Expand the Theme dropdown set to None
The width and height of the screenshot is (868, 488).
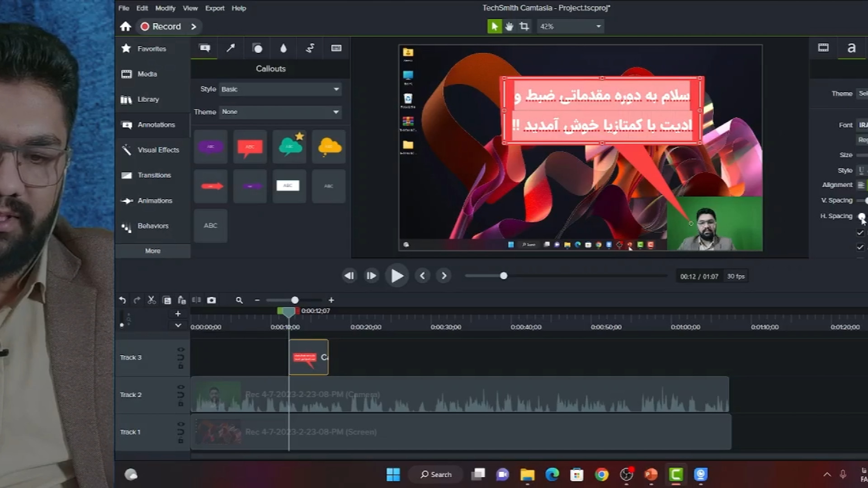[x=280, y=112]
